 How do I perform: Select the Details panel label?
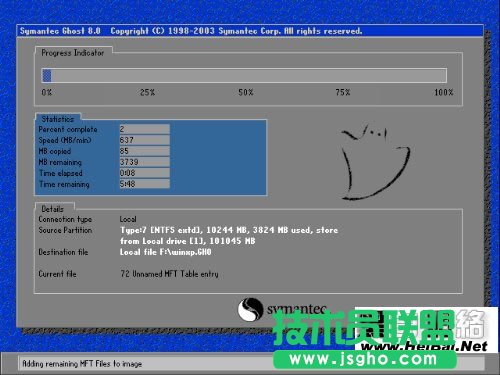(52, 209)
